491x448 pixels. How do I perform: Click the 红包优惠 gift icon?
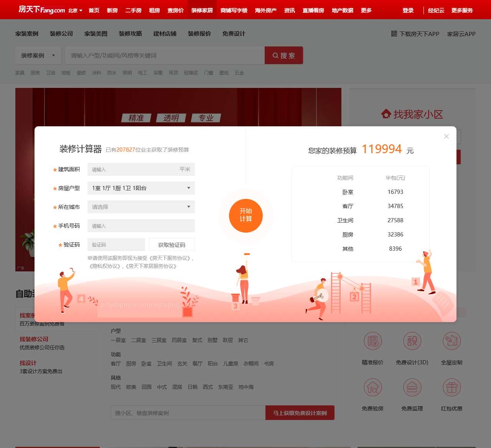pyautogui.click(x=452, y=387)
